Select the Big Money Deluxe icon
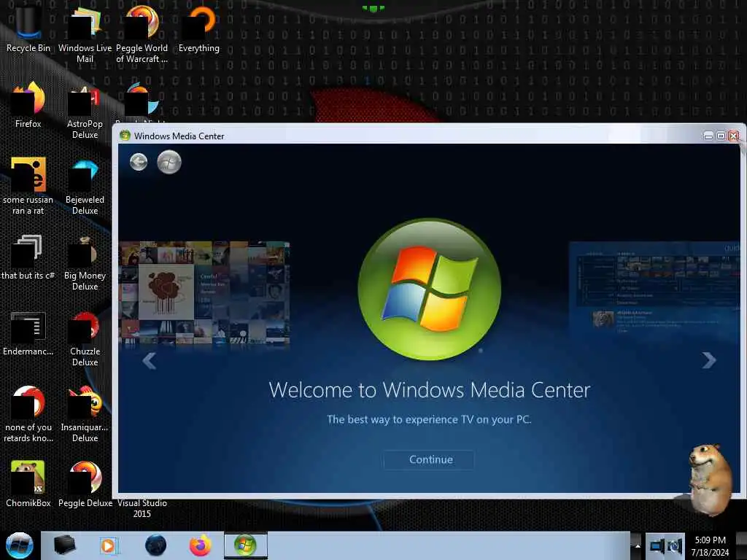Viewport: 747px width, 560px height. 85,262
